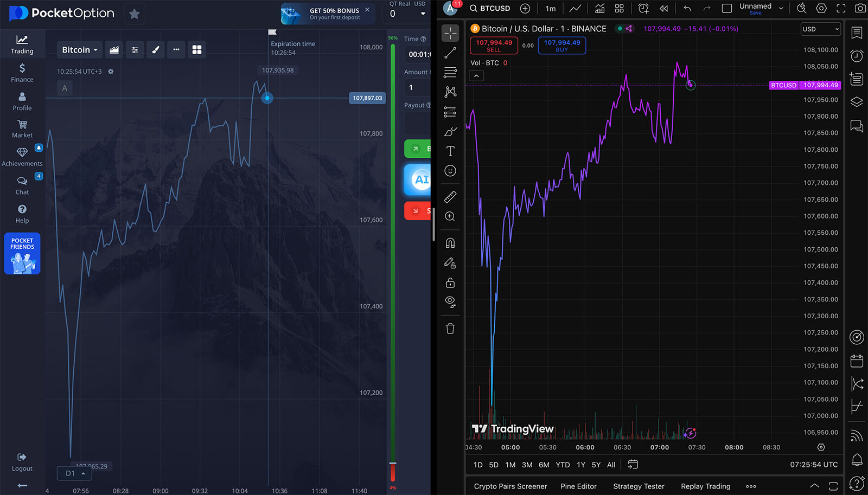Select the text annotation tool

tap(450, 151)
